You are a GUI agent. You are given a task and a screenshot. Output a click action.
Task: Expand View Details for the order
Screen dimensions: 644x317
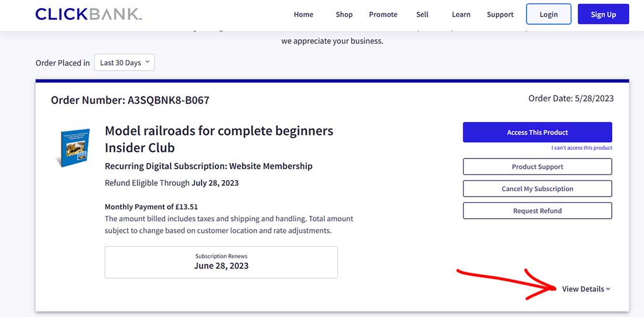pyautogui.click(x=585, y=289)
